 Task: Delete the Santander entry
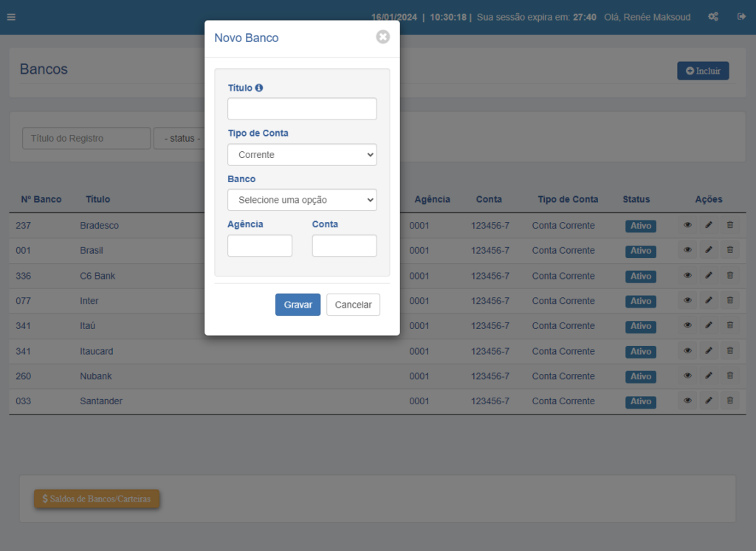tap(730, 401)
